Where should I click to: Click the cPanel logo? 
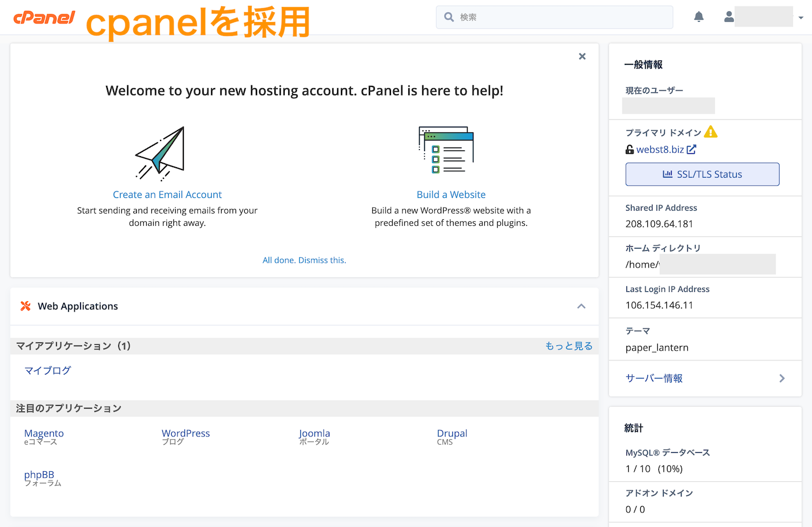44,17
